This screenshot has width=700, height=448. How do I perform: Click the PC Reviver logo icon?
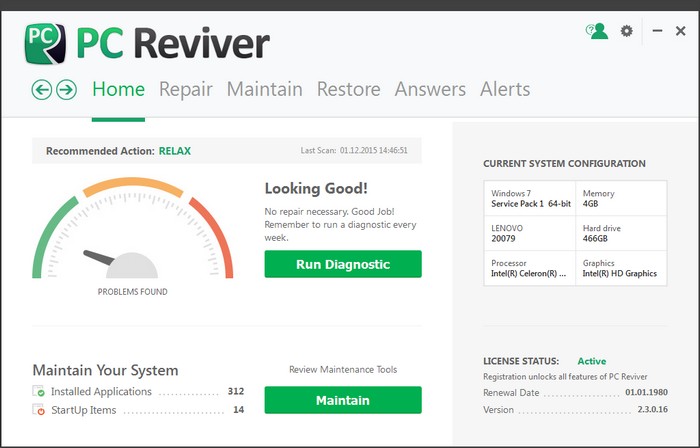click(45, 44)
